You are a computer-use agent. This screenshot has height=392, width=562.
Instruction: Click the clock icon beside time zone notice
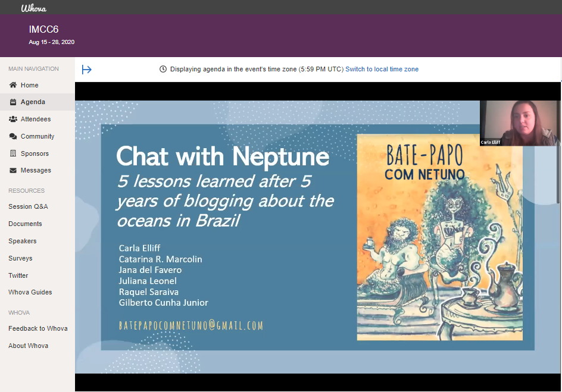(x=163, y=69)
